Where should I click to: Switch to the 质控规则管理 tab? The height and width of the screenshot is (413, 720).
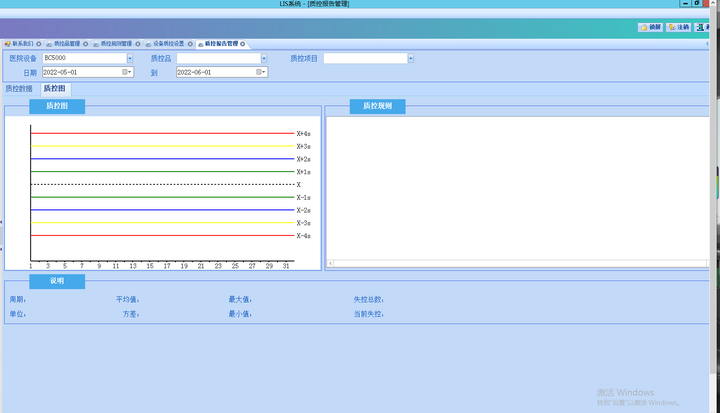[x=115, y=44]
